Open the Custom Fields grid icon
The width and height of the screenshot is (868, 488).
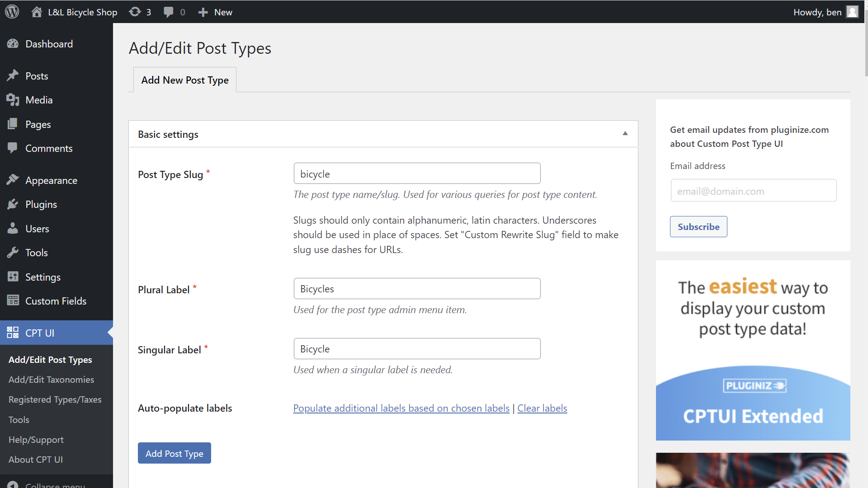click(x=13, y=301)
